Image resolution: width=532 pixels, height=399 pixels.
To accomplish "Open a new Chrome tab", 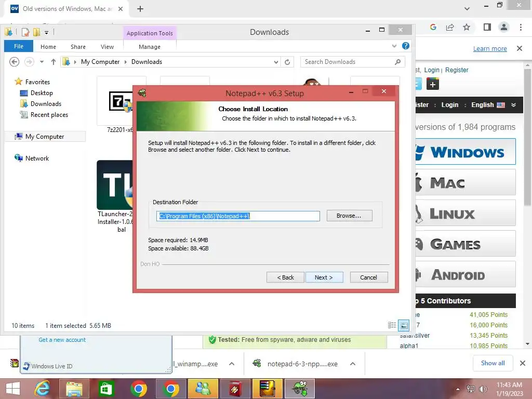I will click(x=140, y=9).
